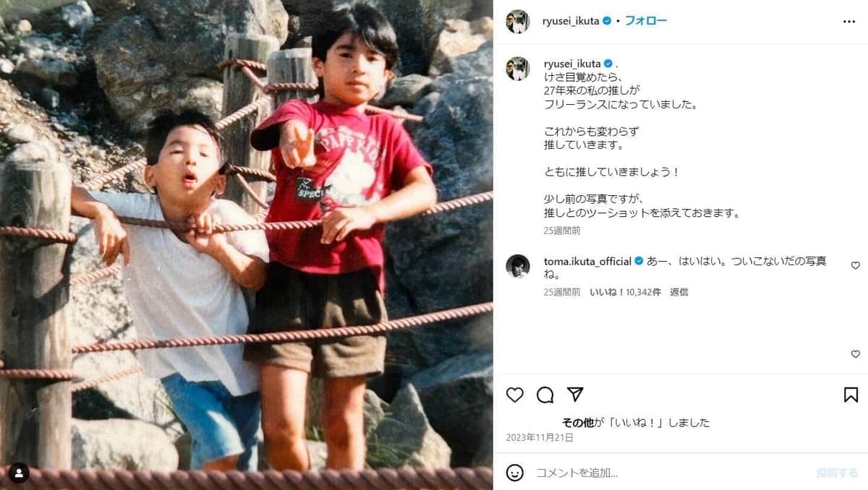Open comments via speech bubble icon
The width and height of the screenshot is (868, 490).
pyautogui.click(x=545, y=395)
